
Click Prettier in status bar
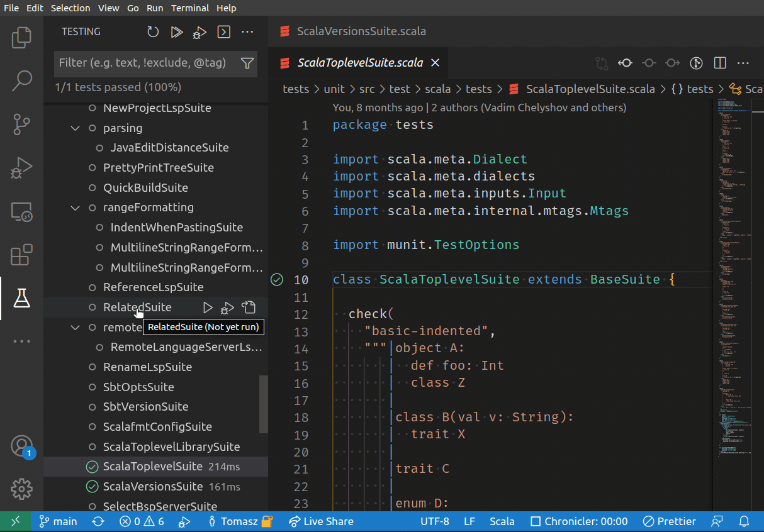pos(670,521)
